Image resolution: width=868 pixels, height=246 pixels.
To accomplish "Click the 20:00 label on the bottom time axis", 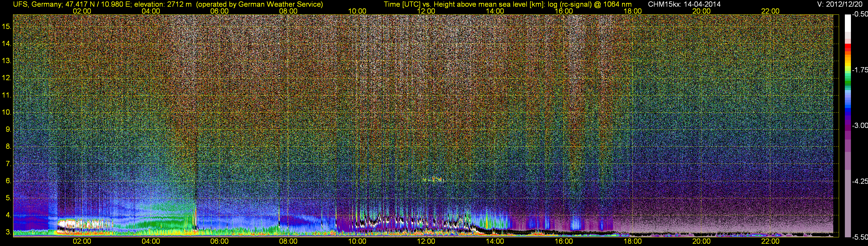I will [x=702, y=241].
